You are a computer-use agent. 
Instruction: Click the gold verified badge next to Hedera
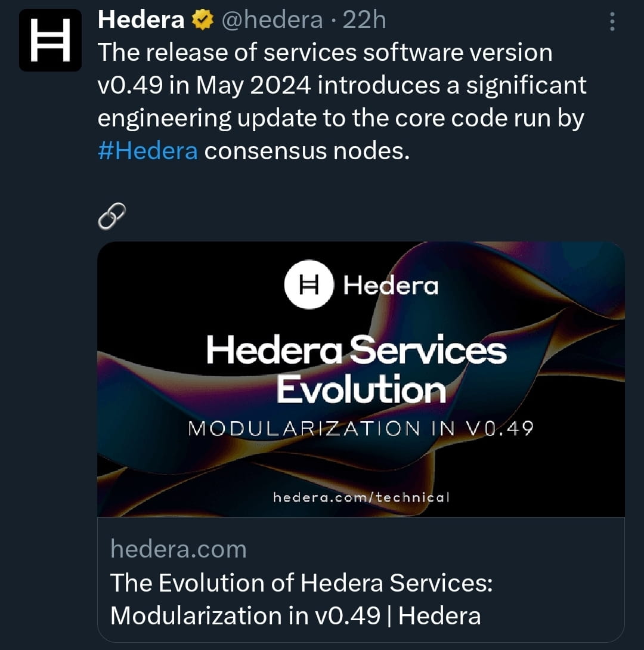pos(202,18)
